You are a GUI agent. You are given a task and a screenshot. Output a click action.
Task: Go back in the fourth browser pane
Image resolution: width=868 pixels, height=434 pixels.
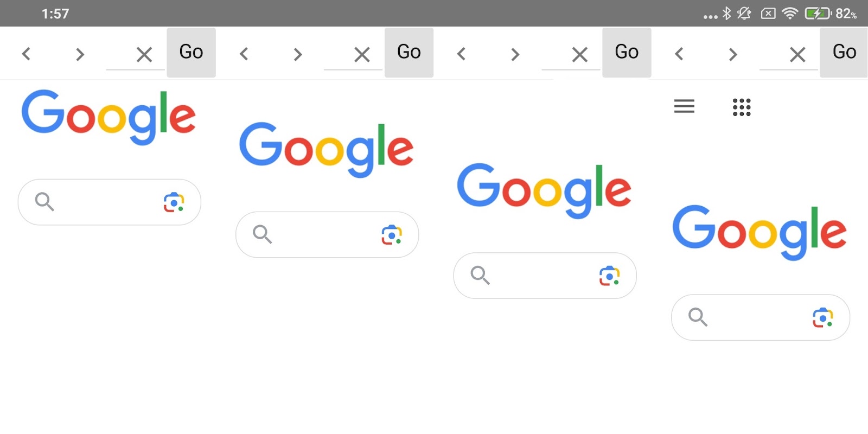pos(679,54)
